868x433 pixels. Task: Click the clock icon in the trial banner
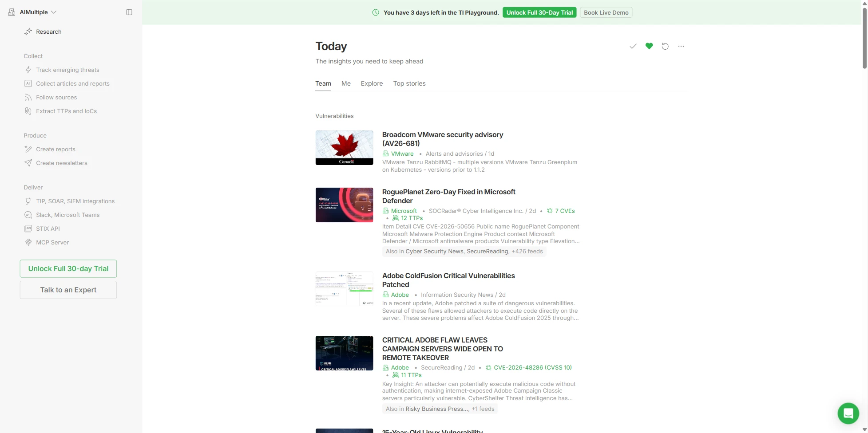376,12
